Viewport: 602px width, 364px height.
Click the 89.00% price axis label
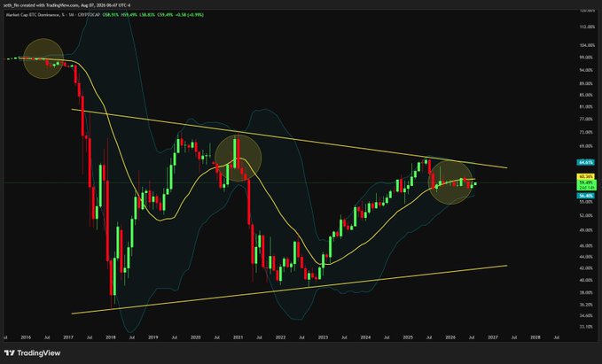(x=588, y=83)
